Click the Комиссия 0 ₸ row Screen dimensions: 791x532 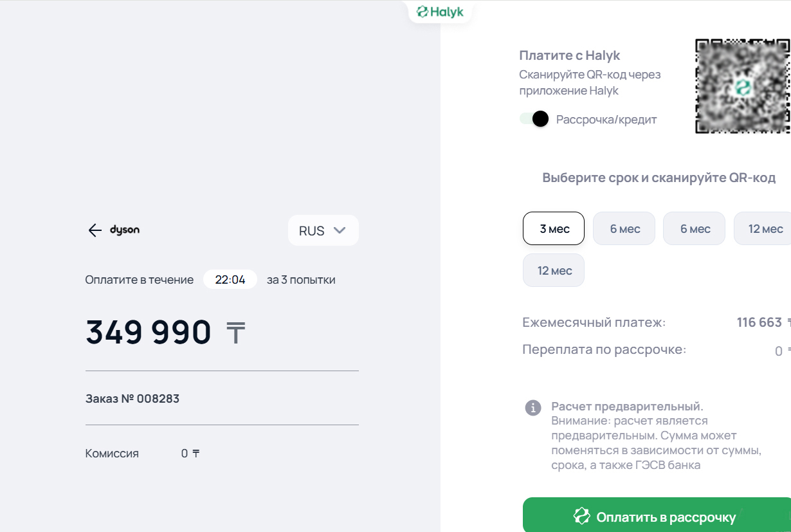click(x=143, y=454)
